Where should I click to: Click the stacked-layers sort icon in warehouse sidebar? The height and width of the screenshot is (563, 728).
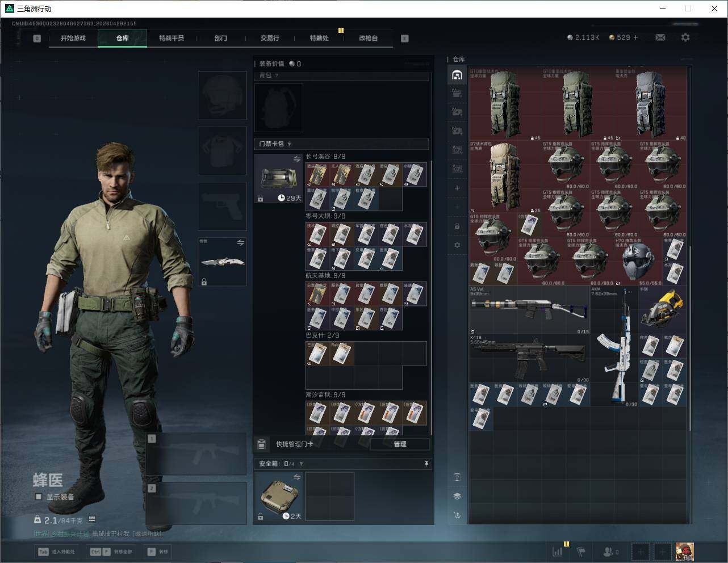coord(457,496)
